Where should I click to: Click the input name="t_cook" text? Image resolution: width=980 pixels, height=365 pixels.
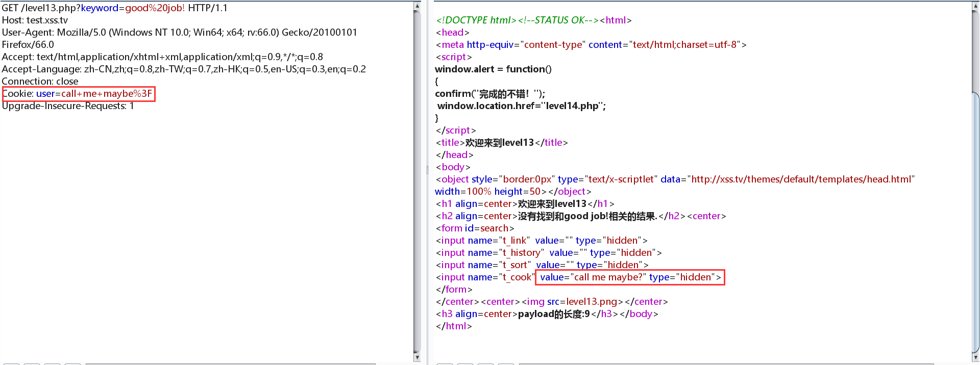point(484,277)
